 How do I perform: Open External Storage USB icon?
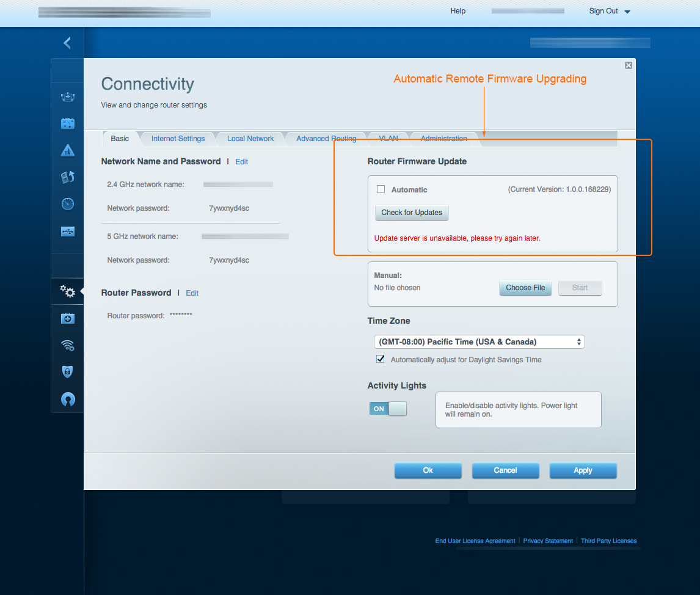tap(68, 232)
